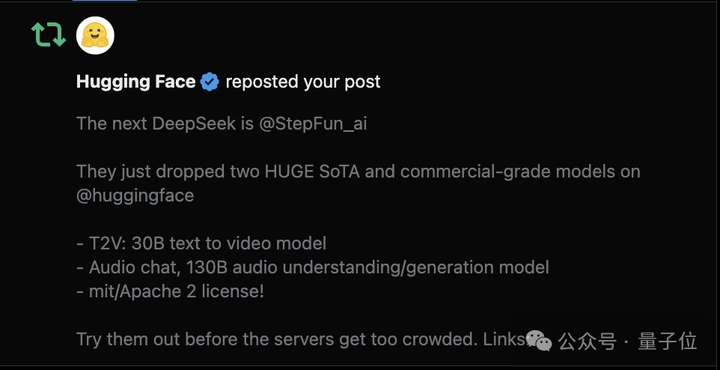Click the green repost arrows icon
The image size is (720, 370).
pyautogui.click(x=49, y=35)
